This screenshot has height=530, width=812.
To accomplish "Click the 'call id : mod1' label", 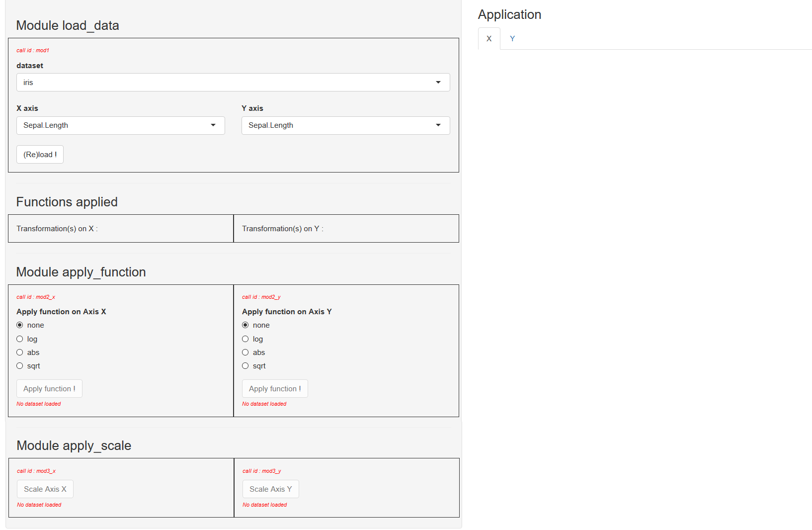I will point(33,50).
